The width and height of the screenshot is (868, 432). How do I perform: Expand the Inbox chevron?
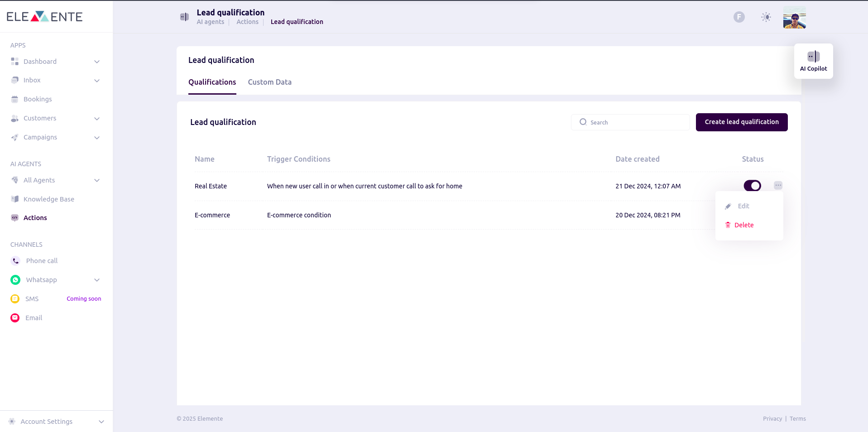point(97,81)
